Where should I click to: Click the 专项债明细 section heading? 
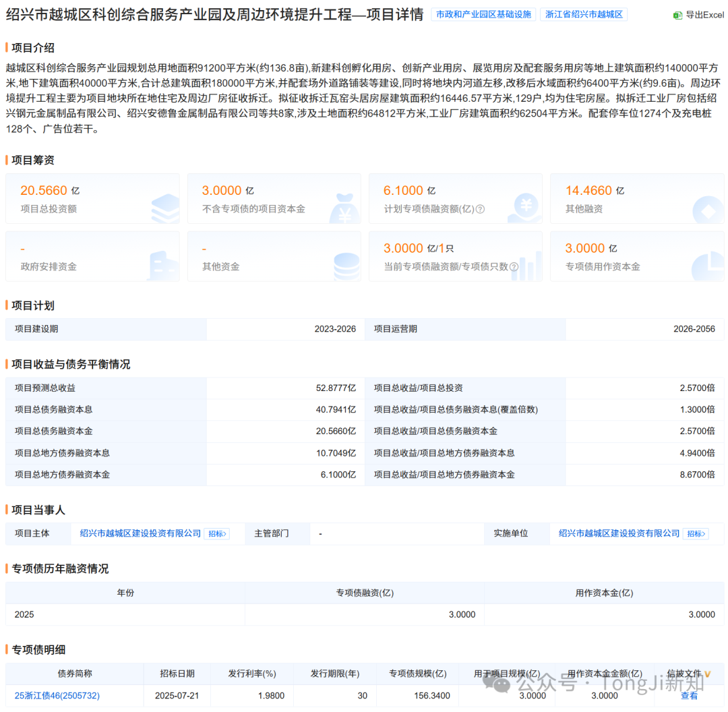pos(38,650)
